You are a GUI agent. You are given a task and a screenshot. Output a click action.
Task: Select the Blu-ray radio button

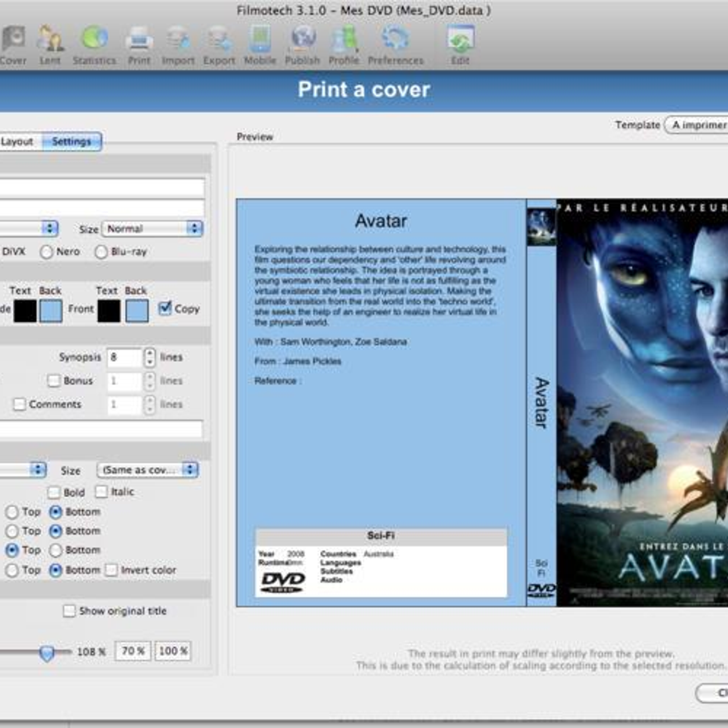point(101,252)
